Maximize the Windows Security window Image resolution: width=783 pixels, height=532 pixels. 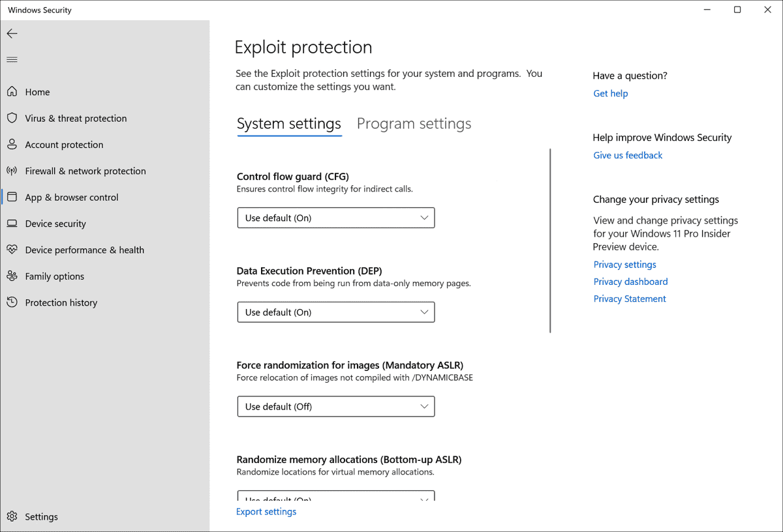click(x=737, y=10)
